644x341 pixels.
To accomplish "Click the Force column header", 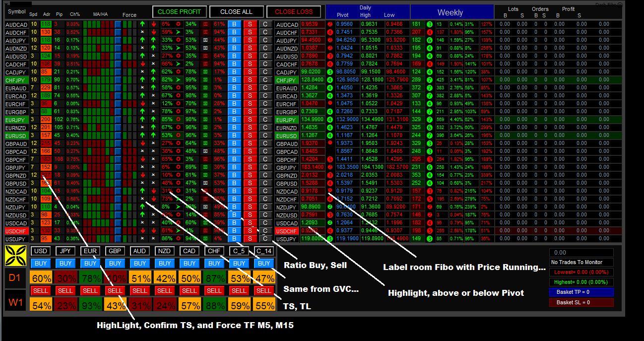I will pyautogui.click(x=129, y=15).
